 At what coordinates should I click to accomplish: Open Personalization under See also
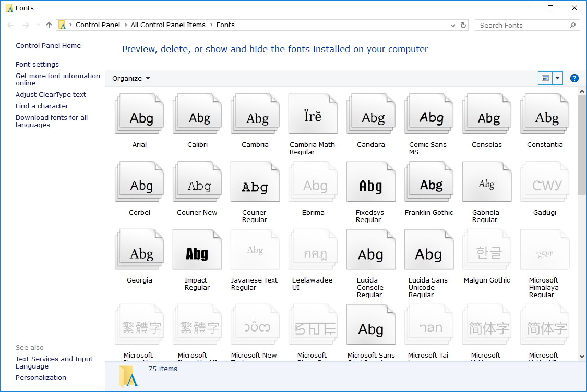point(41,377)
